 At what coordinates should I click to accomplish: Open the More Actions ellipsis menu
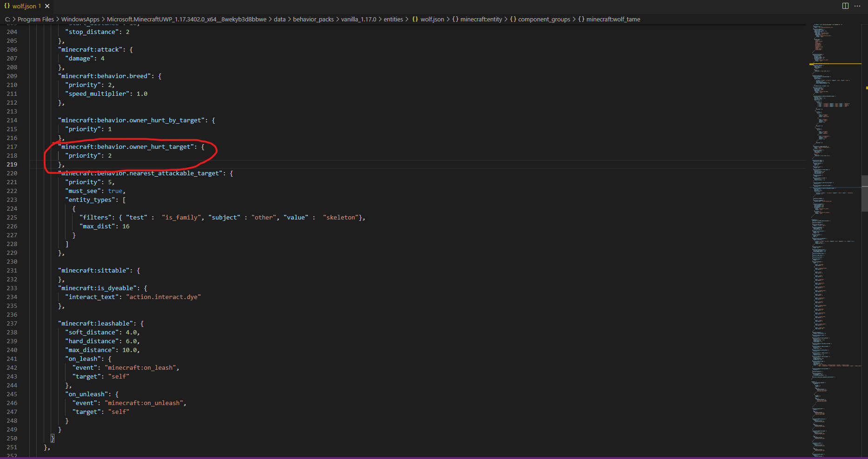tap(857, 6)
